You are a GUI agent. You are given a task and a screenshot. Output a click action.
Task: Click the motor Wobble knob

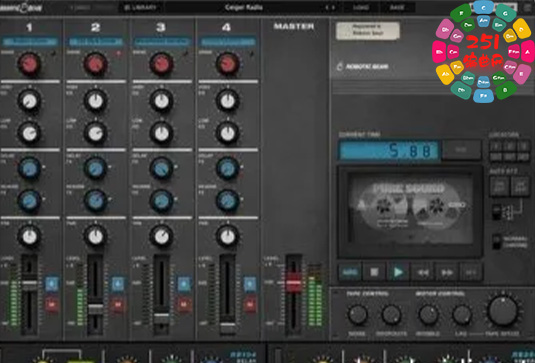point(429,315)
